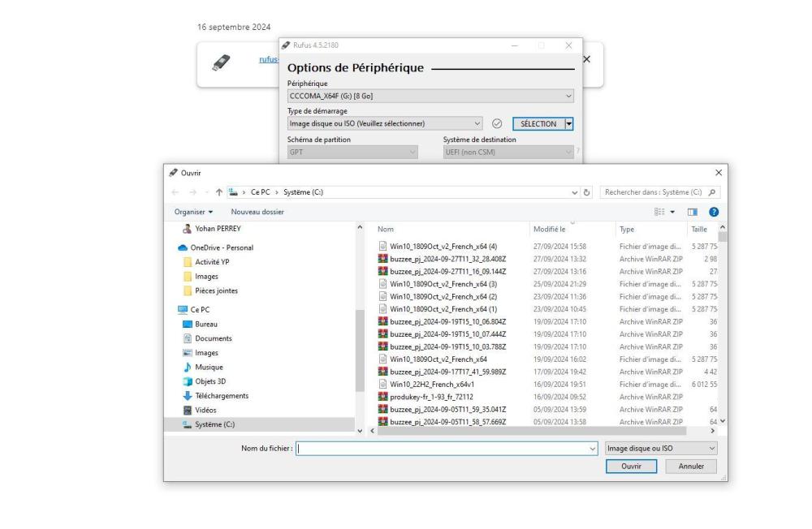
Task: Open Musique in the navigation pane
Action: coord(209,367)
